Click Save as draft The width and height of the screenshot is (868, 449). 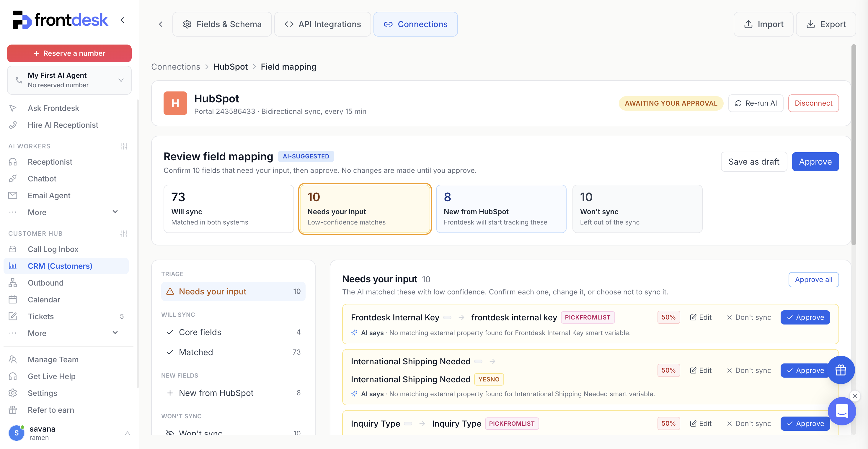(x=754, y=162)
